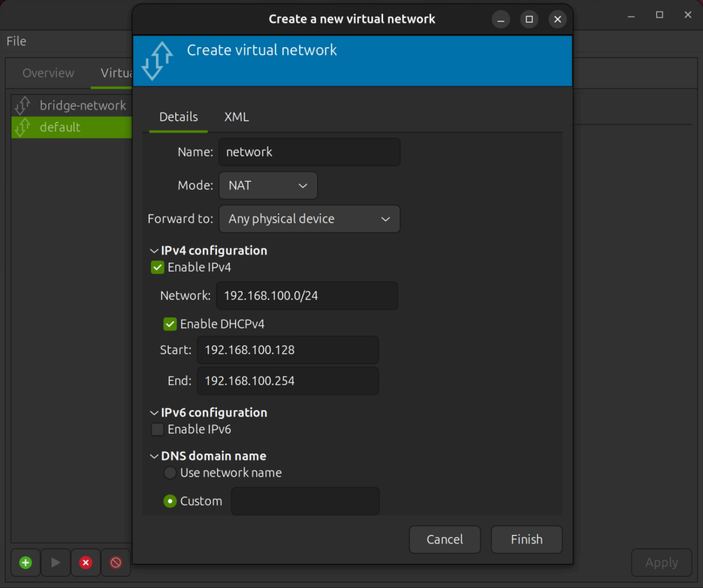Enable IPv6 configuration
Screen dimensions: 703x588
157,429
